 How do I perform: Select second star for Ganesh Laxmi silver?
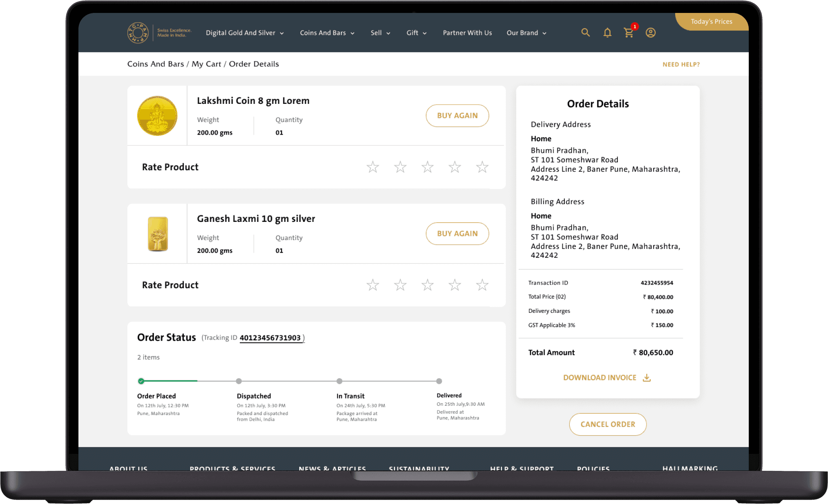pyautogui.click(x=400, y=285)
